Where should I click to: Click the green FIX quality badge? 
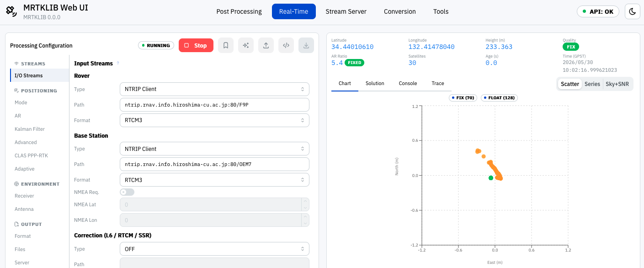click(x=571, y=47)
